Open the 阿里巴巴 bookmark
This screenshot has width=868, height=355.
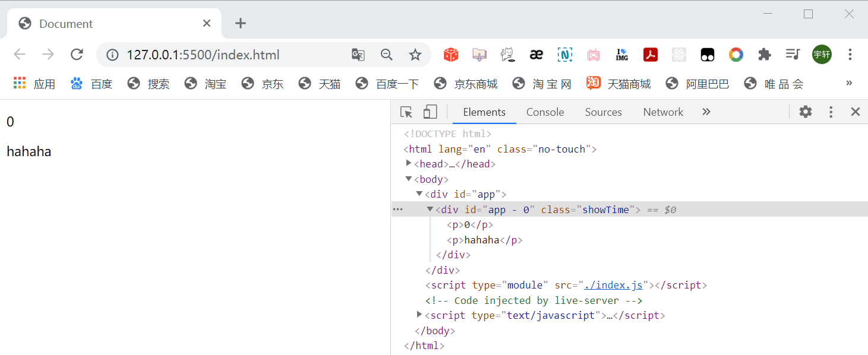point(697,84)
